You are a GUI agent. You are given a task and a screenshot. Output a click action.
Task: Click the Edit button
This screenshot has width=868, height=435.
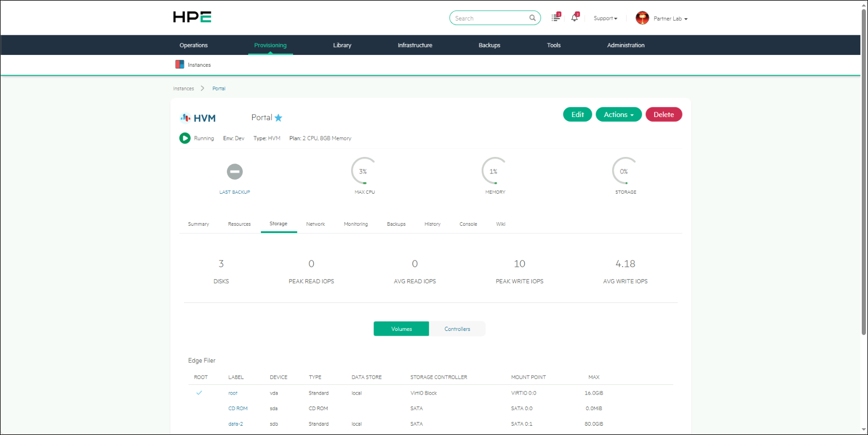coord(577,114)
